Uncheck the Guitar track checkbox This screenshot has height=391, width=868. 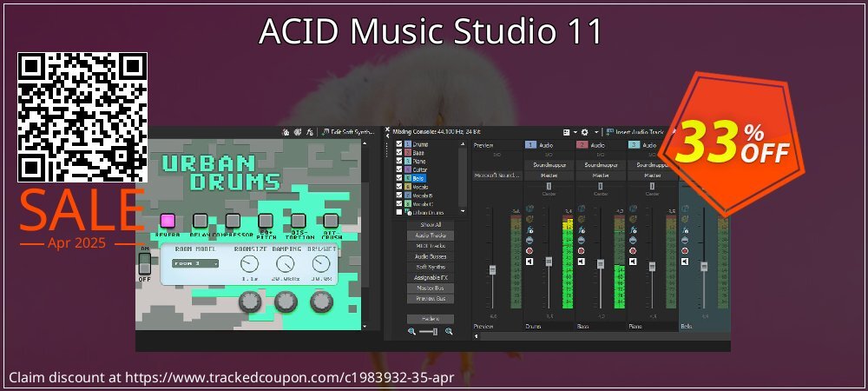click(x=399, y=170)
